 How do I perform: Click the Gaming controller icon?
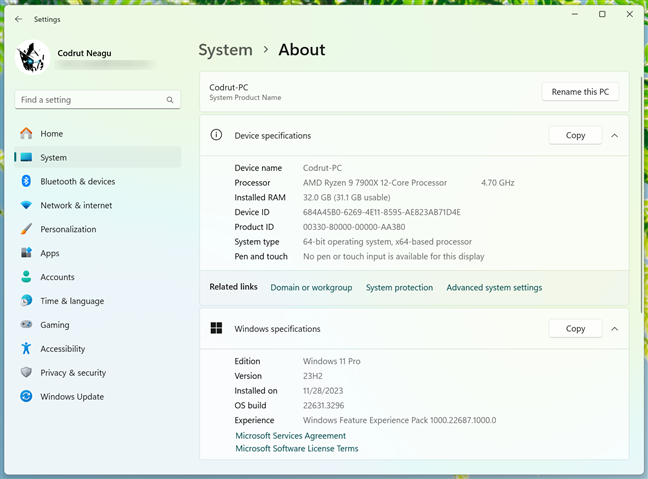pyautogui.click(x=26, y=324)
